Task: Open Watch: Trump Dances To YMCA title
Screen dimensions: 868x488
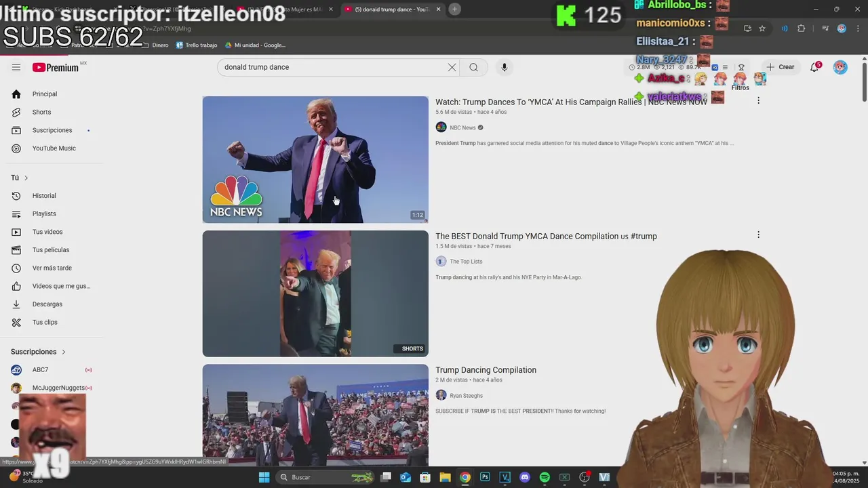Action: pos(571,102)
